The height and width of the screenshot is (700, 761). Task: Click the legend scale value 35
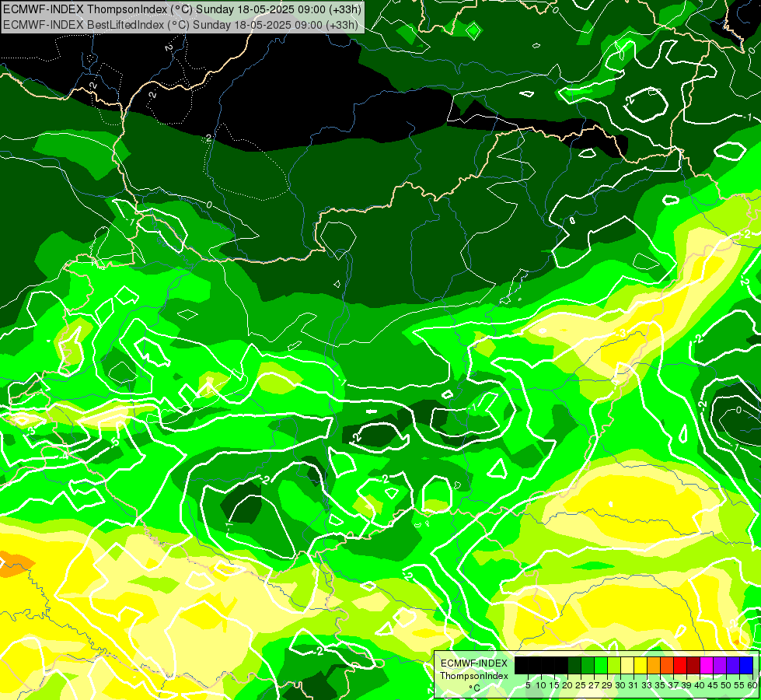[661, 685]
